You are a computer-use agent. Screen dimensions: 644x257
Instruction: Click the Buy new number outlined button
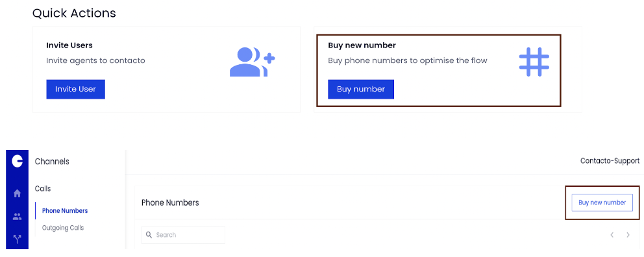[x=602, y=202]
